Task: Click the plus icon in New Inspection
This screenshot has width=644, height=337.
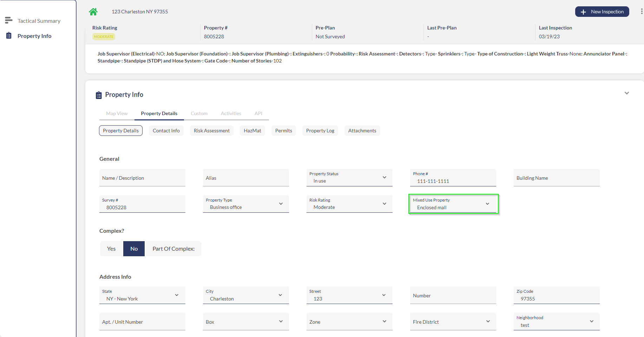Action: 583,12
